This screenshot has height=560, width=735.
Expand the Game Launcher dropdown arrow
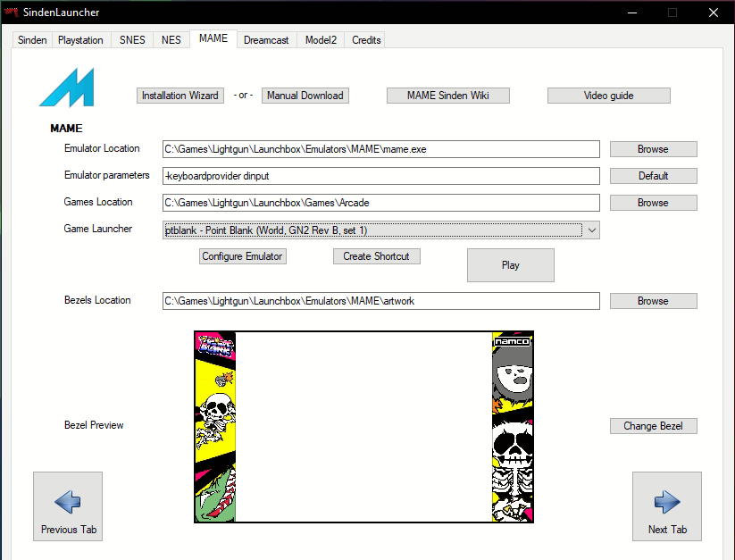pyautogui.click(x=592, y=230)
